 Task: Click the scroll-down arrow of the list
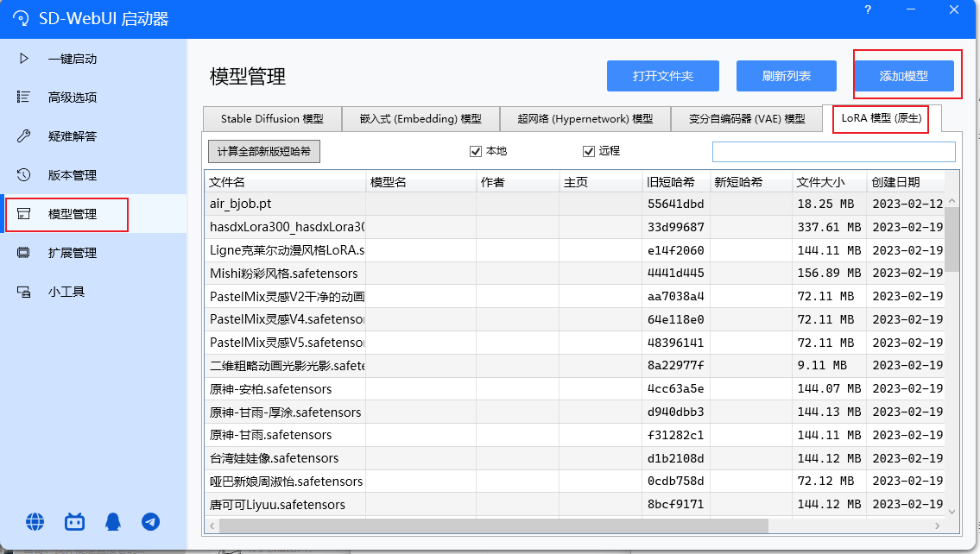(952, 512)
